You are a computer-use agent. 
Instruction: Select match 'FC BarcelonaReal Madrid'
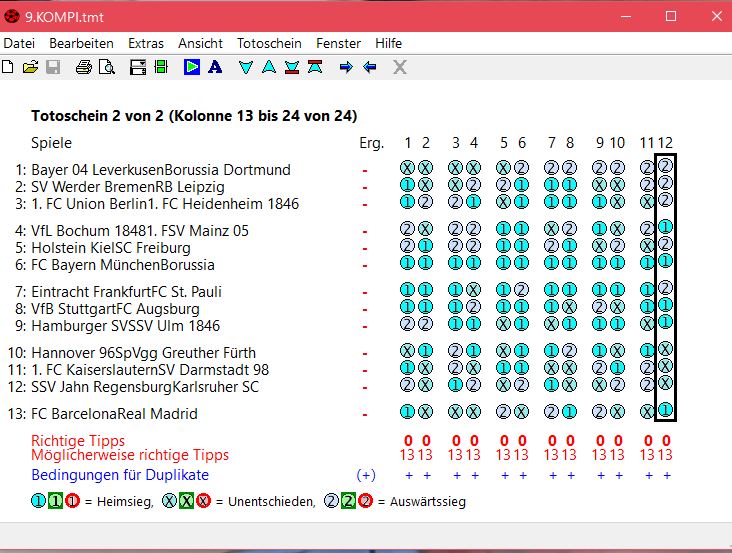click(x=114, y=413)
